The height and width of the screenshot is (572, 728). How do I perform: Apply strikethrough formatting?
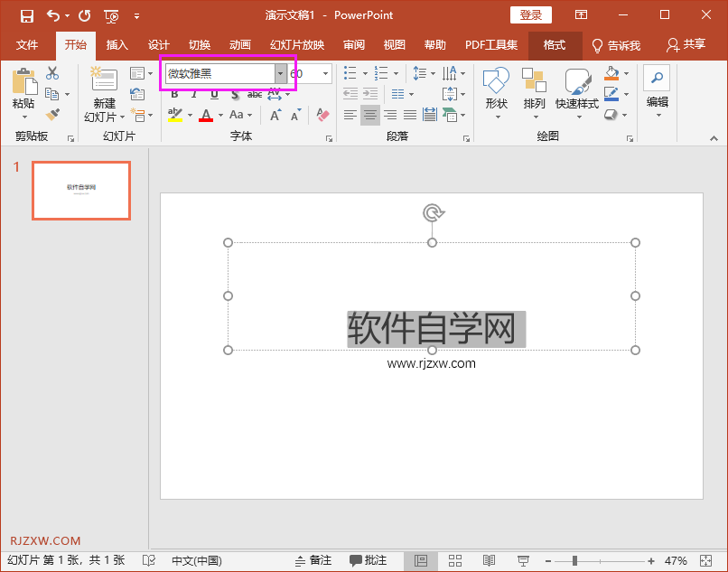click(x=255, y=94)
